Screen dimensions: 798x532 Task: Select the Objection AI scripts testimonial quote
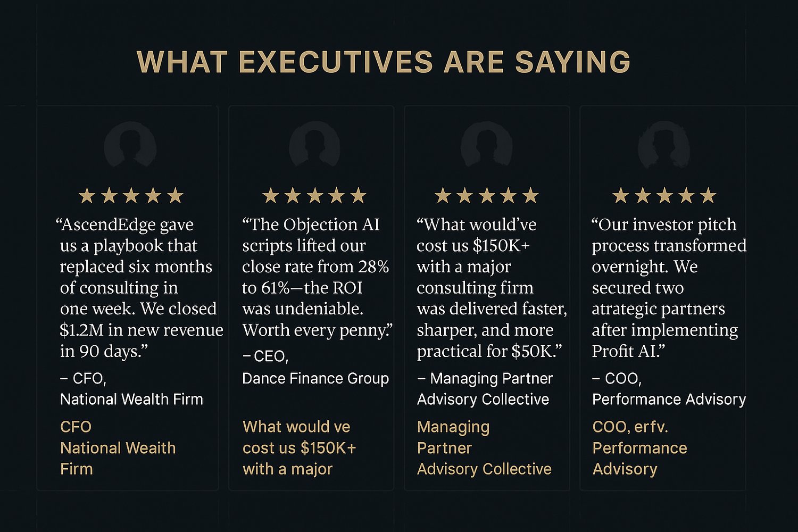point(315,277)
